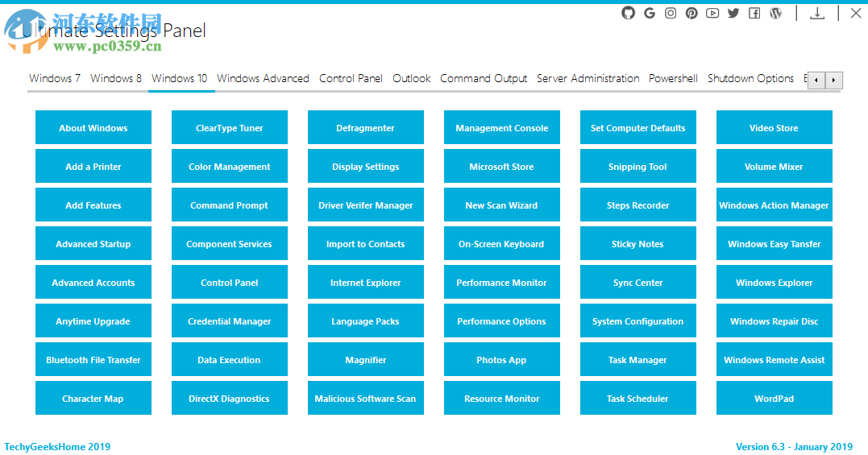Launch System Configuration
This screenshot has width=868, height=455.
(638, 321)
